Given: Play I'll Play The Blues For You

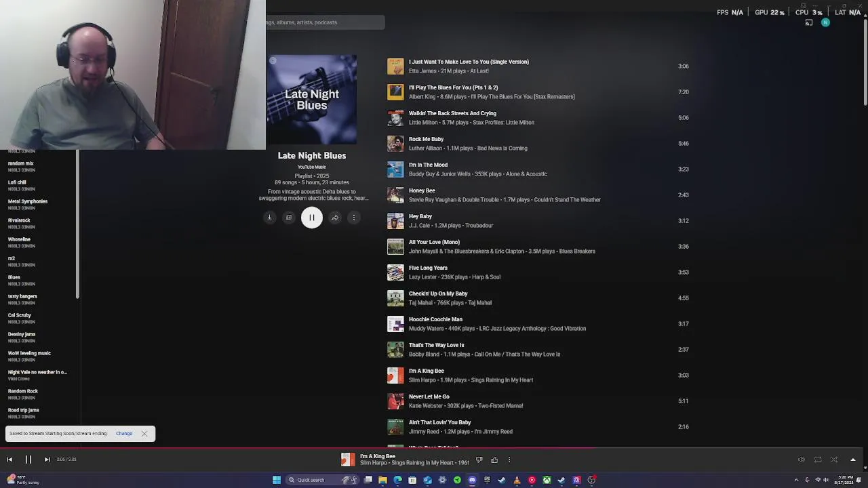Looking at the screenshot, I should [x=453, y=87].
